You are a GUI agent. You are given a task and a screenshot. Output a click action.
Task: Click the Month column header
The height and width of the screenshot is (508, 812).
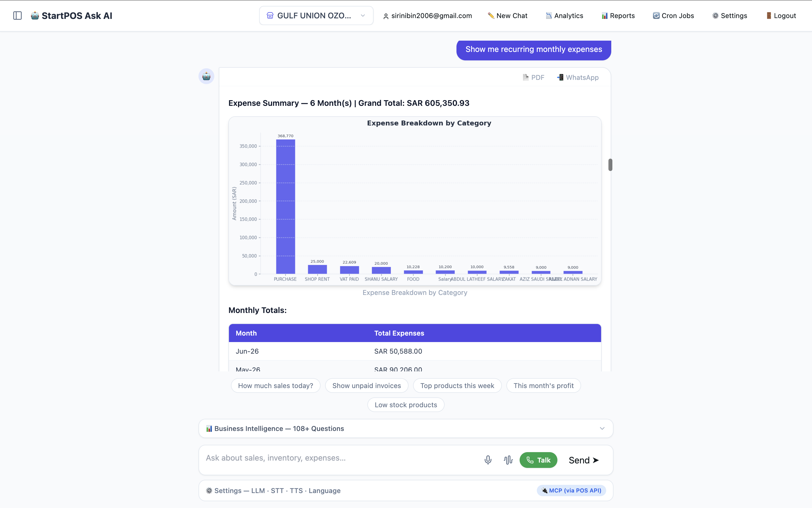pyautogui.click(x=246, y=333)
